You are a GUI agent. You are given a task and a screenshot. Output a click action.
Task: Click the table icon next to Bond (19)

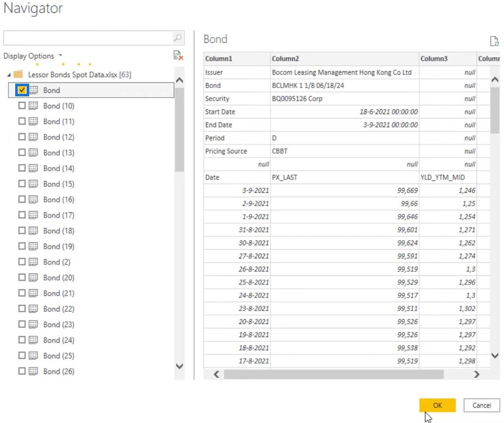coord(33,246)
